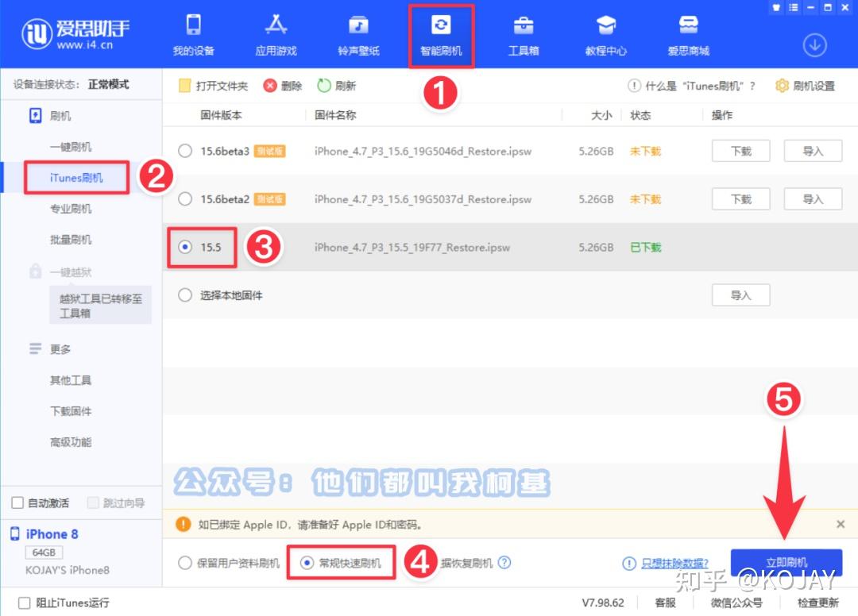
Task: Select the 15.6beta3 firmware radio button
Action: click(185, 151)
